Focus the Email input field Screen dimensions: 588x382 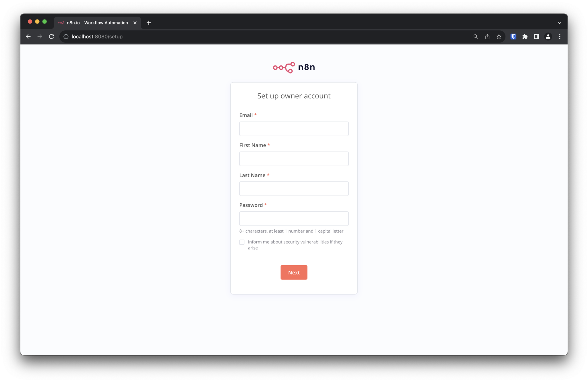coord(294,129)
